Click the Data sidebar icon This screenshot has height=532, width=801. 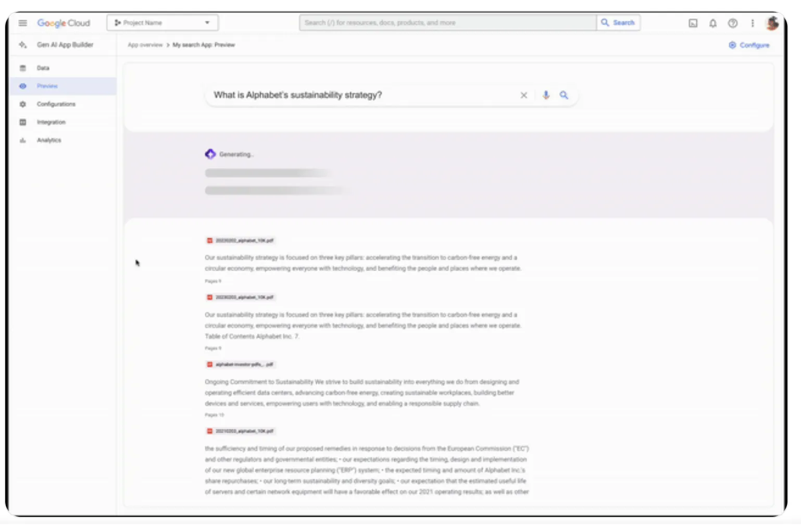coord(22,68)
